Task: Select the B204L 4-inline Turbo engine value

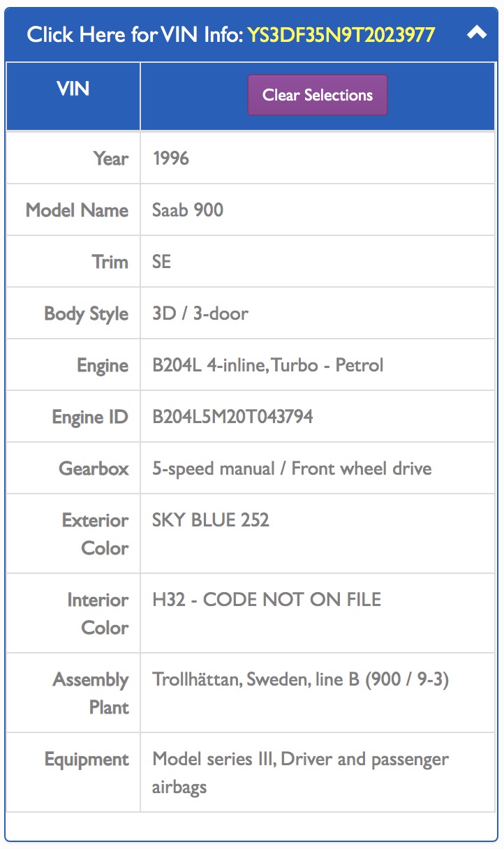Action: pyautogui.click(x=268, y=365)
